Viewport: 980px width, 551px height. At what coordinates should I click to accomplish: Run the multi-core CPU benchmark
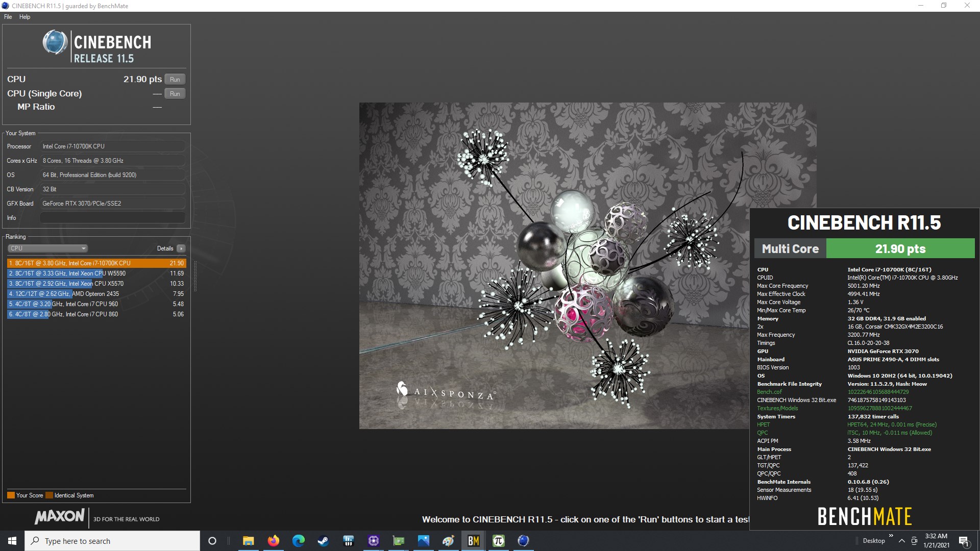[x=175, y=79]
